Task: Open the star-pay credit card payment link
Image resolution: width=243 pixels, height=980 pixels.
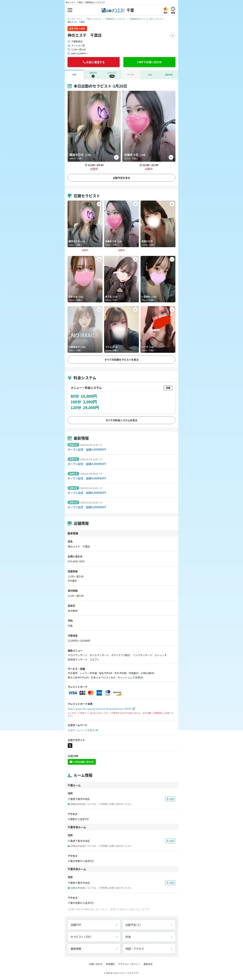Action: [101, 709]
